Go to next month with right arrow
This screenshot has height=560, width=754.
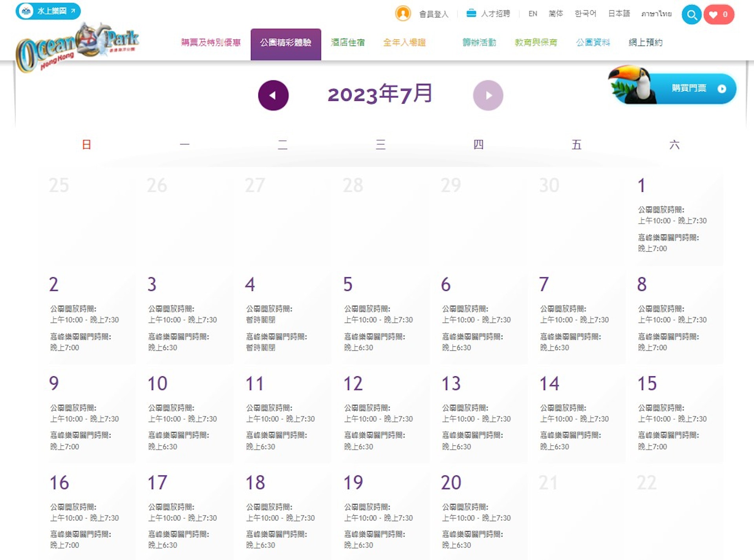[x=488, y=95]
